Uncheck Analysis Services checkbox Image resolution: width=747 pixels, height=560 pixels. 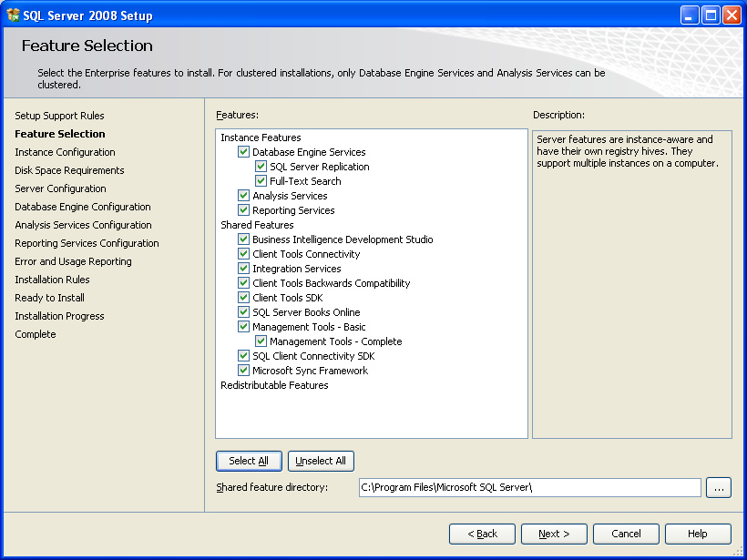point(243,196)
